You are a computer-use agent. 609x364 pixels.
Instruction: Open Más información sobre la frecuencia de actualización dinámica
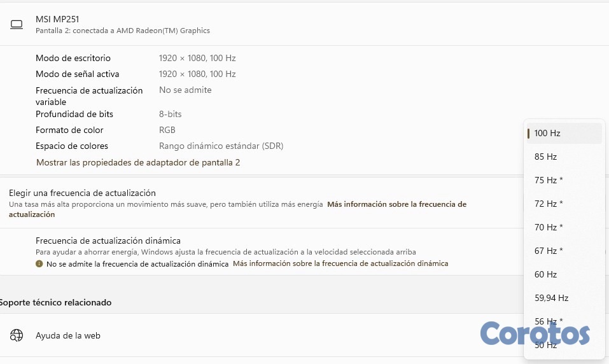click(340, 263)
